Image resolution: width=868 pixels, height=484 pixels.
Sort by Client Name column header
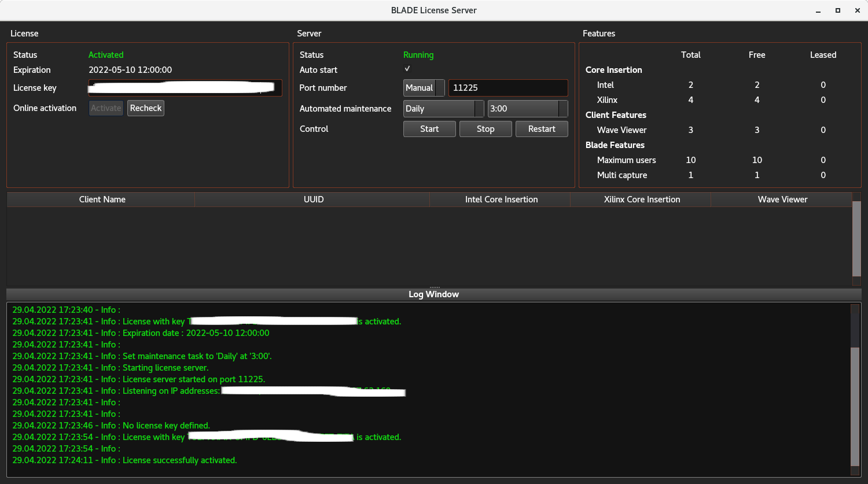coord(102,199)
